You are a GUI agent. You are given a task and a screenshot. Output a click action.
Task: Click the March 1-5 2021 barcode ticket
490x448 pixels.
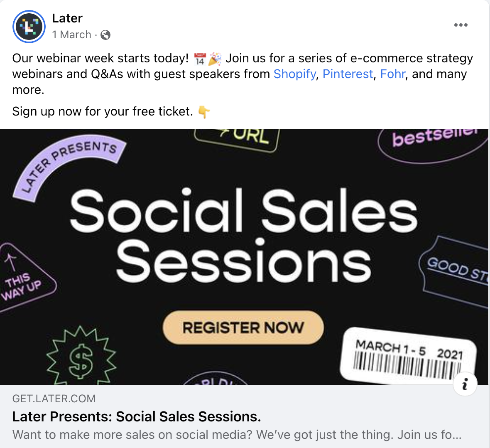(x=408, y=356)
